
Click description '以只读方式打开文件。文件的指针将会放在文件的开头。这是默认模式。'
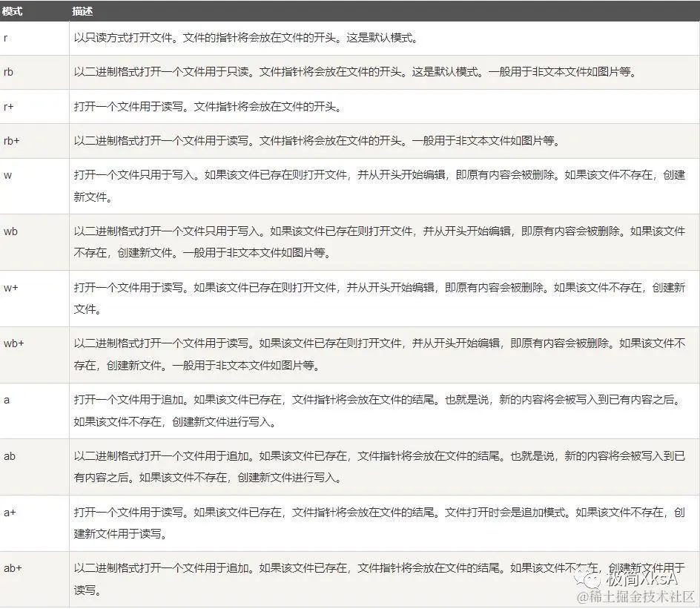[x=246, y=38]
